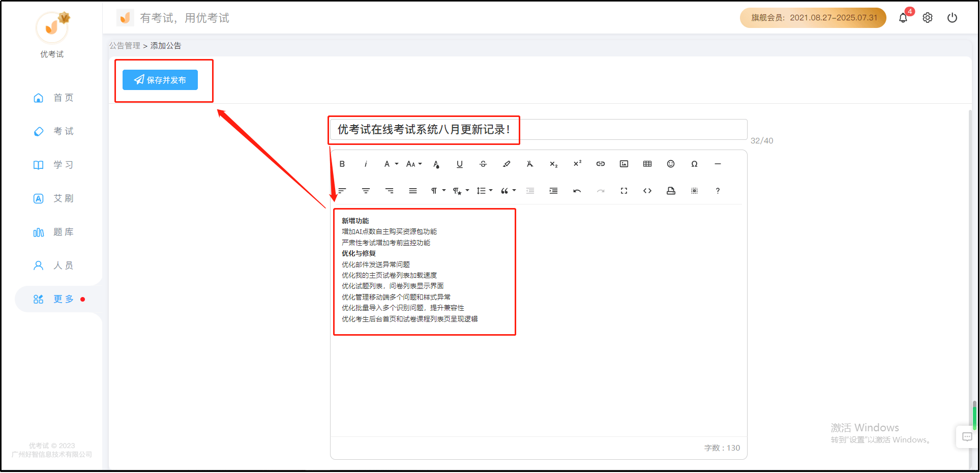The image size is (980, 473).
Task: Select all editor content
Action: [x=694, y=191]
